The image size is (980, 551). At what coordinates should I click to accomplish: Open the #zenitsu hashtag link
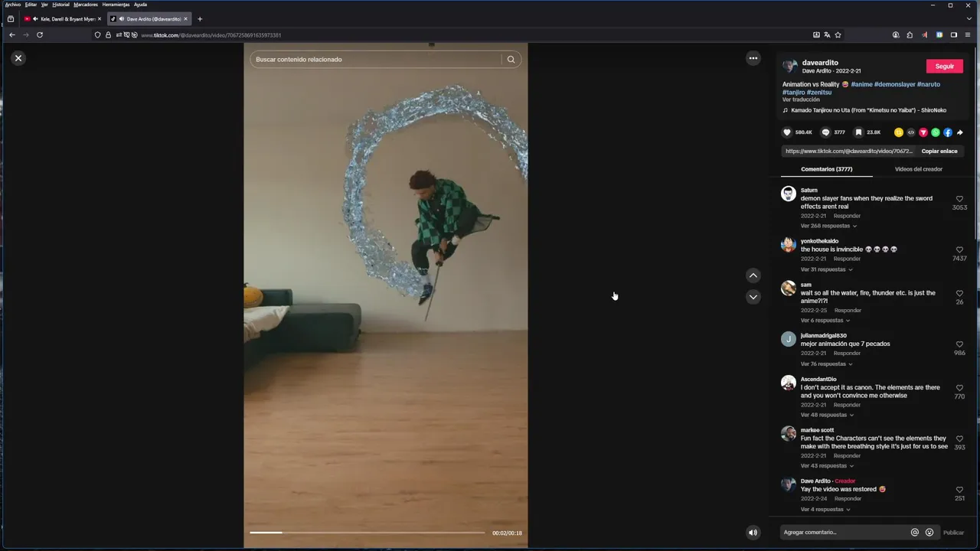point(819,93)
